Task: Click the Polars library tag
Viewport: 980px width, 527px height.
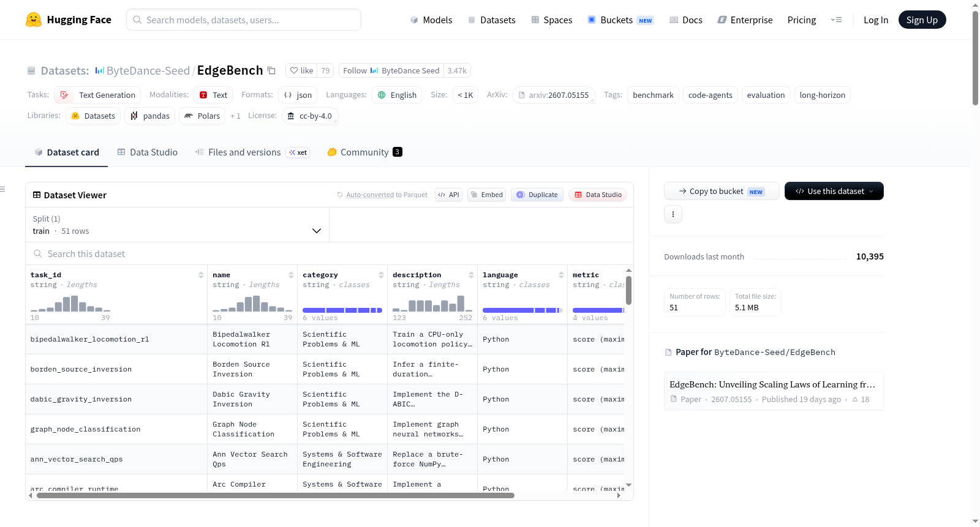Action: pyautogui.click(x=202, y=116)
